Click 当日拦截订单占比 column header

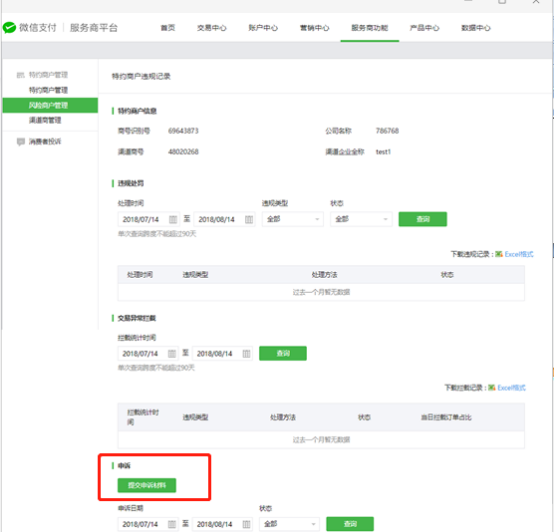(x=446, y=418)
